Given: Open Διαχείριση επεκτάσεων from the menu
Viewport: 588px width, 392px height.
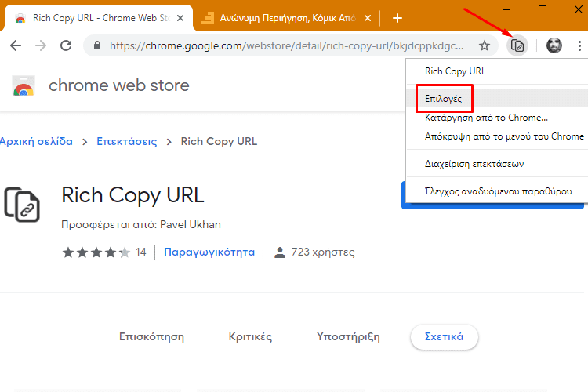Looking at the screenshot, I should pos(497,164).
